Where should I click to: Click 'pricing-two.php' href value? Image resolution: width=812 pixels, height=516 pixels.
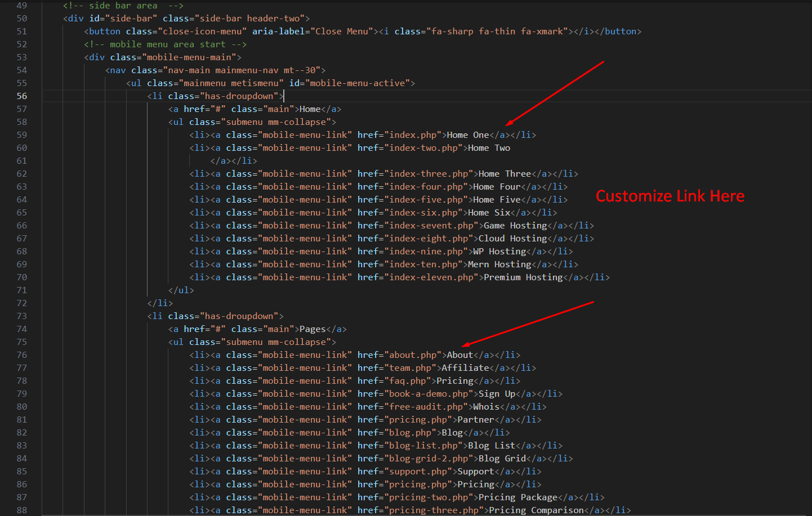tap(429, 497)
